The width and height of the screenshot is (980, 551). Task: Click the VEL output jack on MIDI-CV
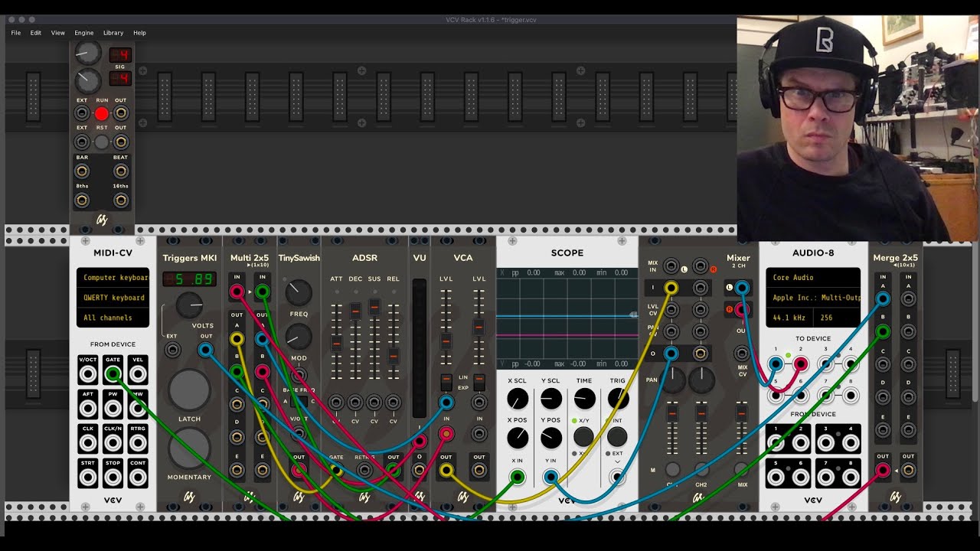(x=138, y=374)
